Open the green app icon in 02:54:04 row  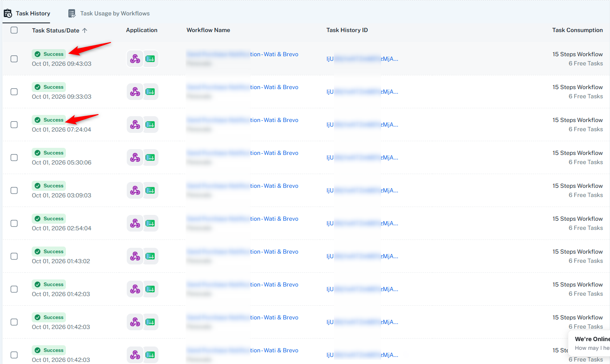click(x=150, y=223)
